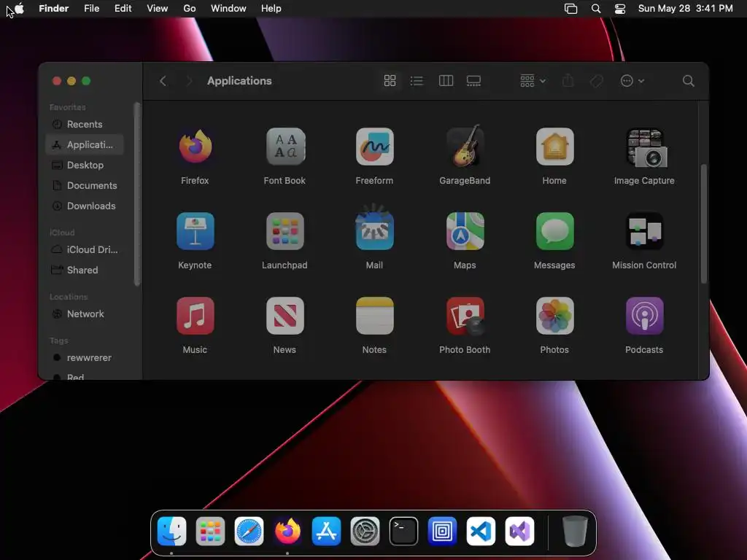The height and width of the screenshot is (560, 747).
Task: Select the Podcasts app icon
Action: pyautogui.click(x=645, y=316)
